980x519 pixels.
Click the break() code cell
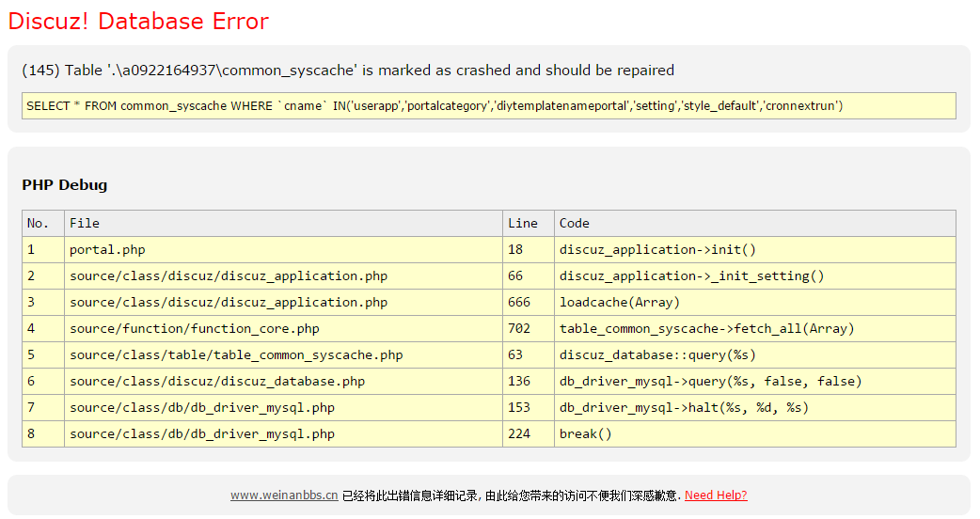click(x=755, y=433)
